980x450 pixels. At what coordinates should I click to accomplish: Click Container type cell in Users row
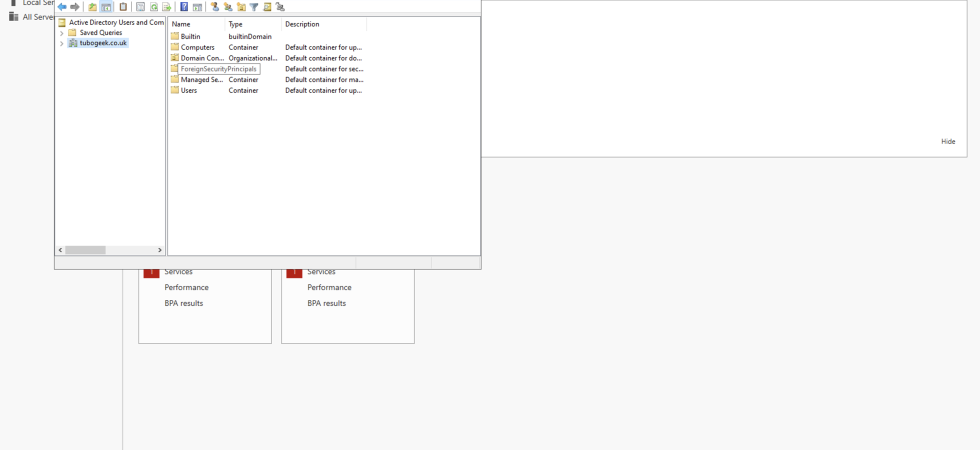pyautogui.click(x=243, y=90)
